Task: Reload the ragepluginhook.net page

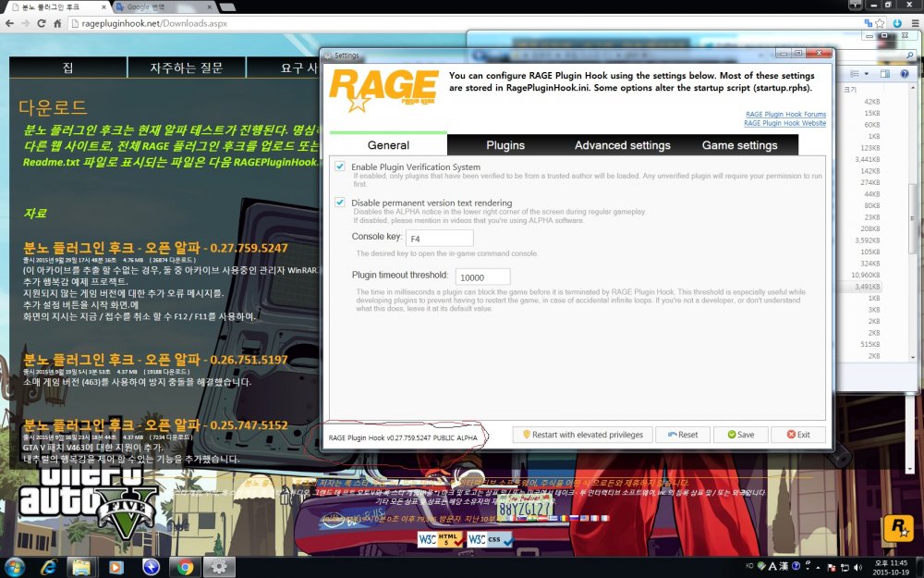Action: 42,24
